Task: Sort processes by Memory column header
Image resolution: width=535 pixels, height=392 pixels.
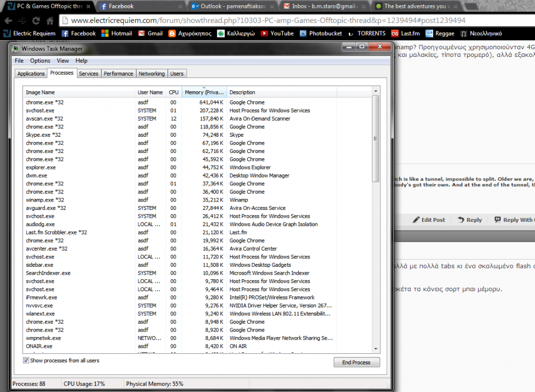Action: click(204, 92)
